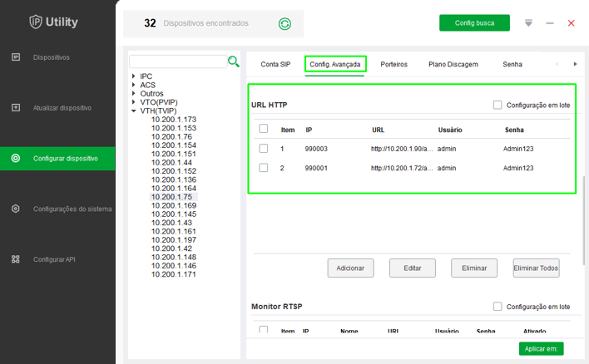
Task: Select device 10.200.1.169 in the tree
Action: tap(174, 205)
